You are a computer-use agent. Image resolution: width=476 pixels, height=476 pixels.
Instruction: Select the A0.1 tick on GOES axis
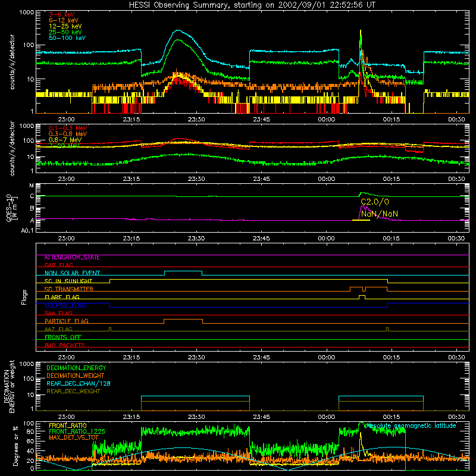[27, 231]
